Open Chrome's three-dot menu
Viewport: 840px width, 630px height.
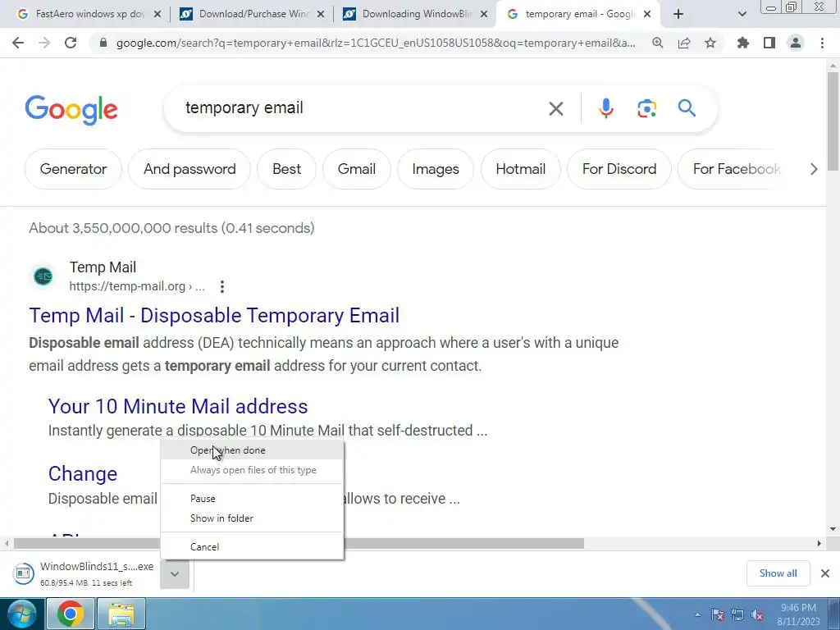(x=822, y=43)
